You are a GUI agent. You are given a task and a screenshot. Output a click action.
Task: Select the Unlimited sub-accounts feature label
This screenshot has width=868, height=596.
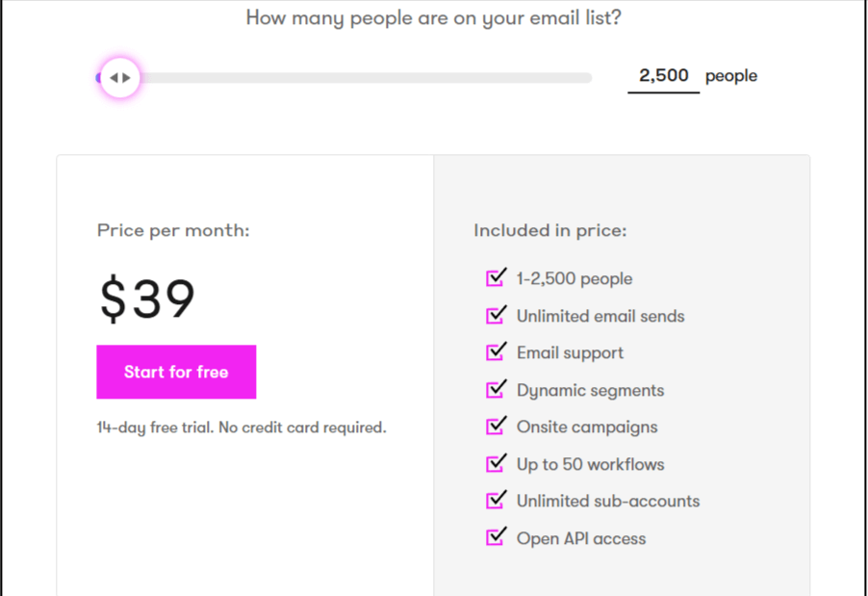click(x=606, y=500)
